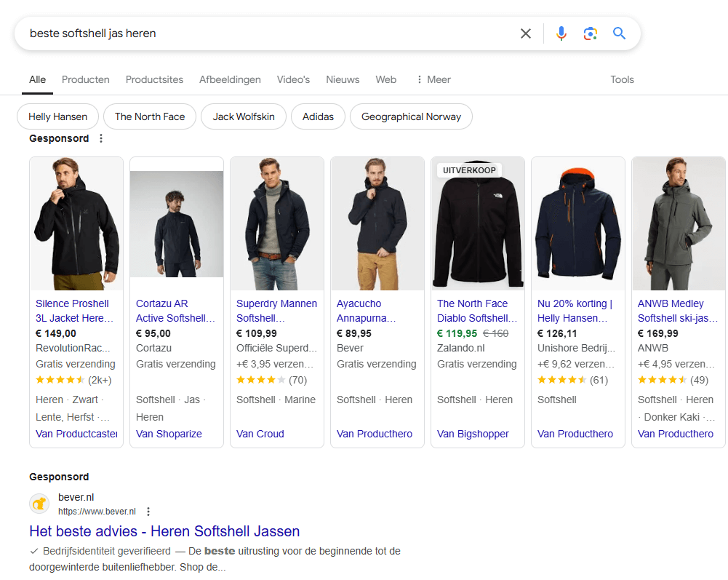The width and height of the screenshot is (728, 580).
Task: Click the € 95,00 price
Action: [153, 334]
